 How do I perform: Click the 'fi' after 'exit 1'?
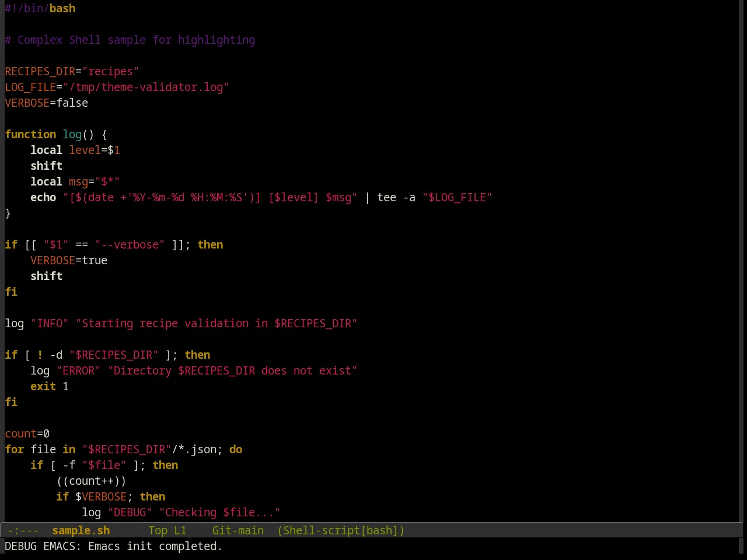tap(11, 402)
